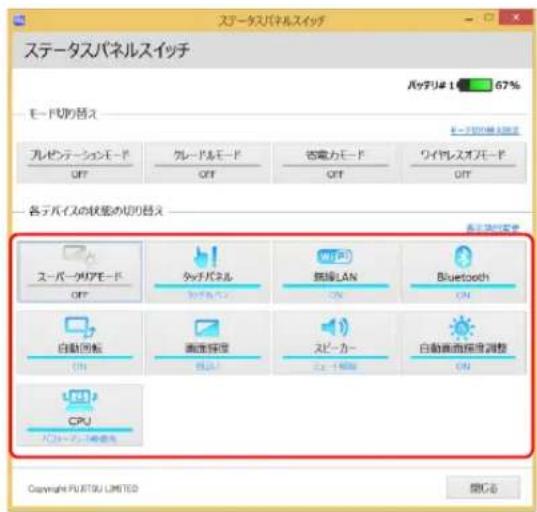Minimize the ステータスパネルスイッチ window
This screenshot has width=537, height=512.
point(469,20)
